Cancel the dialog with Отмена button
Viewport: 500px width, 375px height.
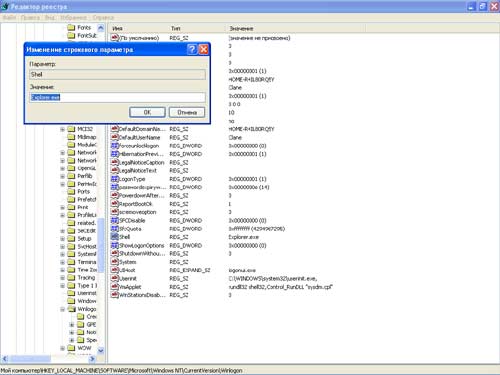click(x=187, y=112)
